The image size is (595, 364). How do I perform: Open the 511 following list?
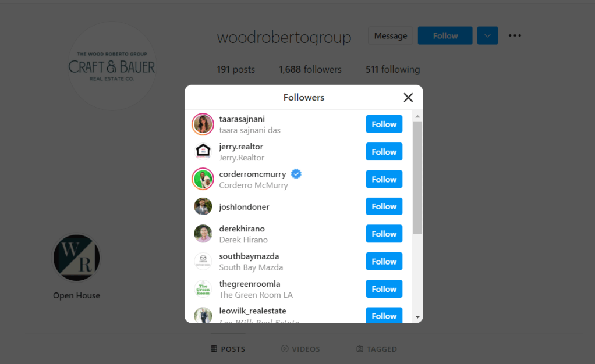click(393, 69)
